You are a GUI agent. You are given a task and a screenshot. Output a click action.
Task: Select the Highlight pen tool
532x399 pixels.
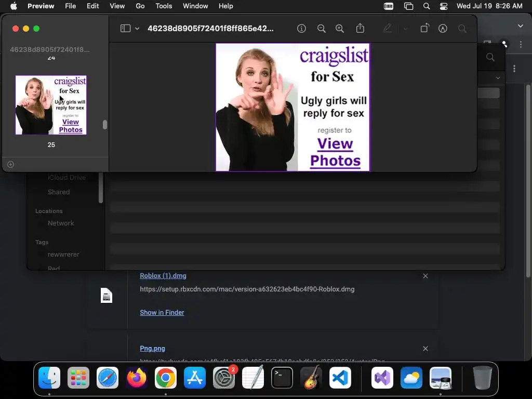coord(387,28)
